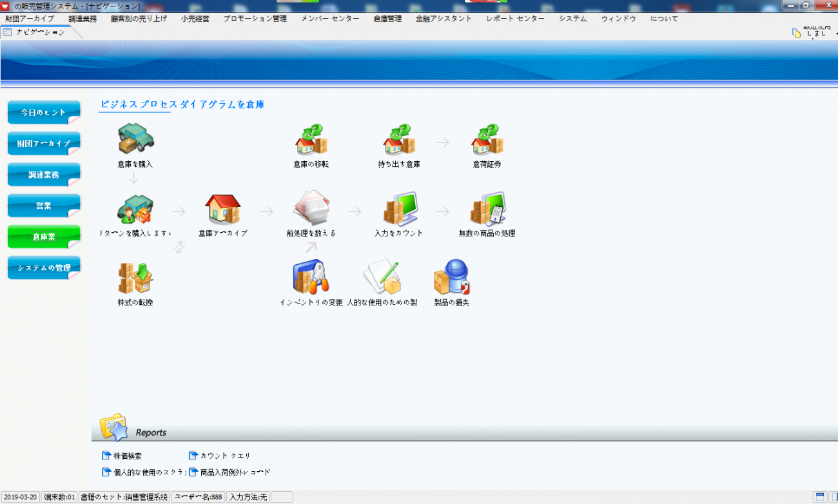Open the カウント クエリ report link
This screenshot has height=504, width=838.
[x=220, y=456]
